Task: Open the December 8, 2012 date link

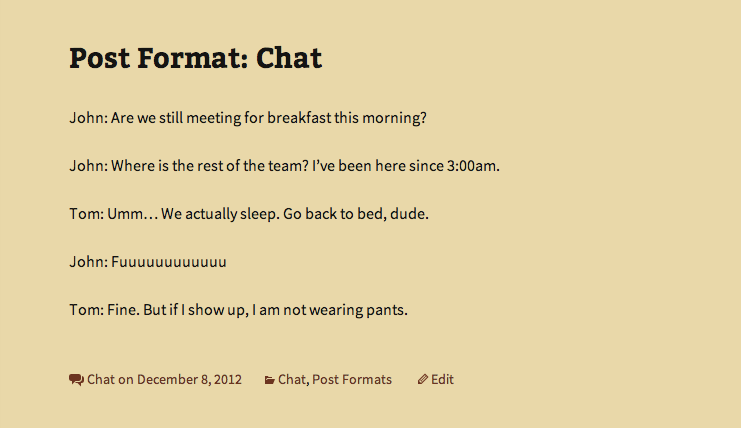Action: (189, 380)
